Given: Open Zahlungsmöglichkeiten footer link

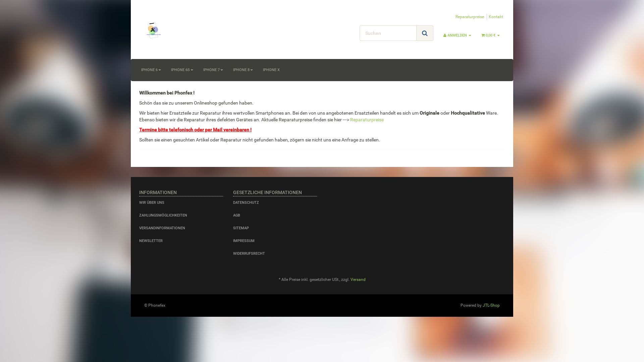Looking at the screenshot, I should click(163, 215).
